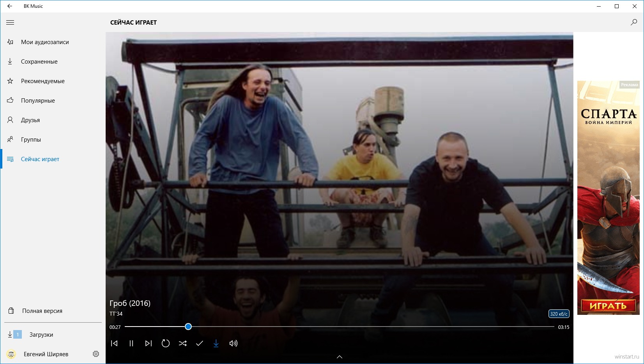Click the Сейчас играет playlist icon

point(10,159)
